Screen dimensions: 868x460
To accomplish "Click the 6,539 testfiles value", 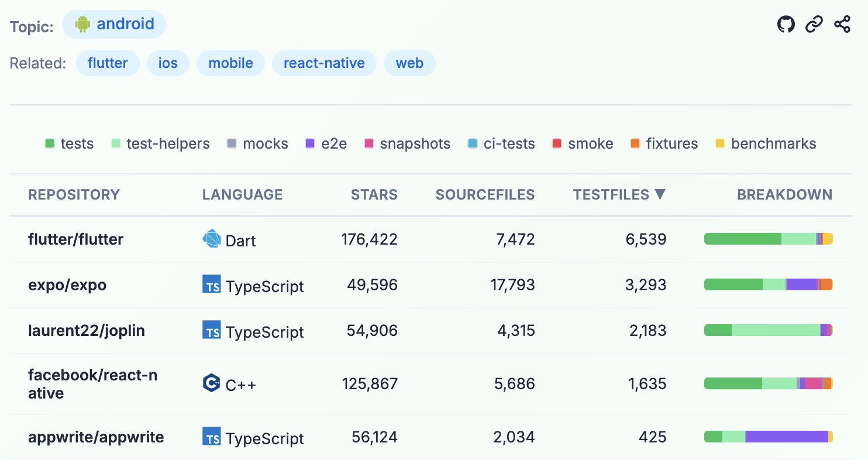I will click(646, 239).
